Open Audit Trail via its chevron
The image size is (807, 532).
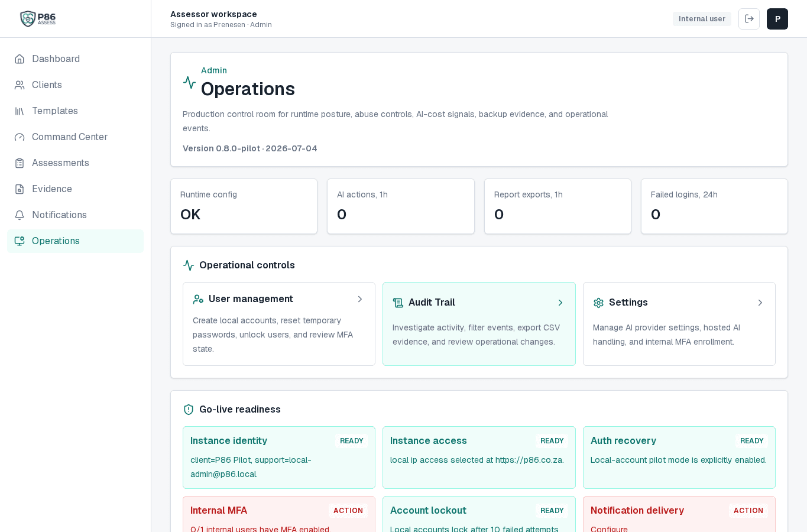(560, 303)
